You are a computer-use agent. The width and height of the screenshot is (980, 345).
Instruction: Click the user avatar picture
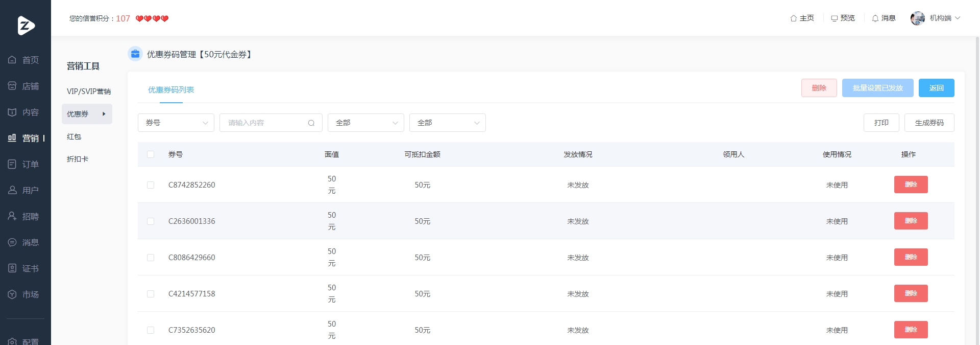[918, 18]
